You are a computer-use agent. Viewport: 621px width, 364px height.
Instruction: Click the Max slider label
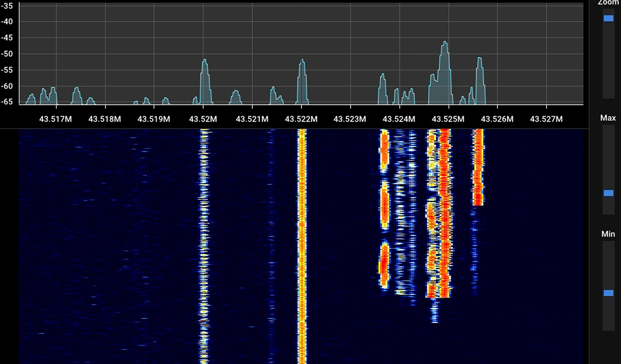(x=608, y=118)
